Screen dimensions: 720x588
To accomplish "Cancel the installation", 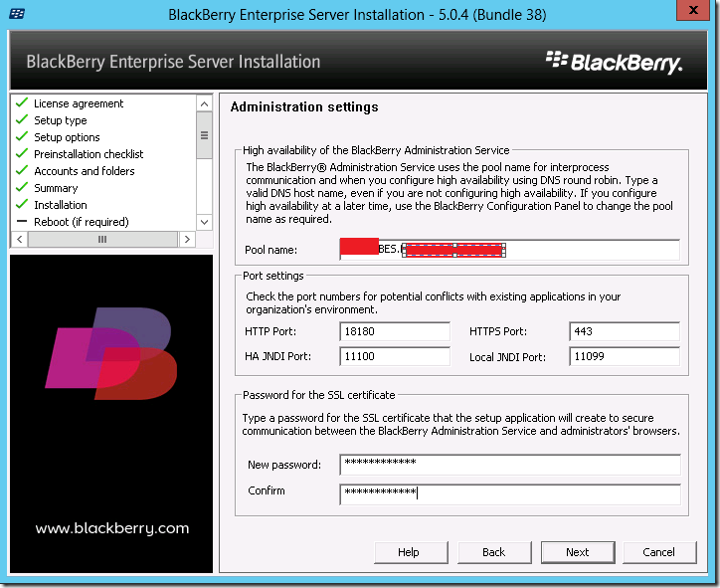I will pyautogui.click(x=659, y=552).
